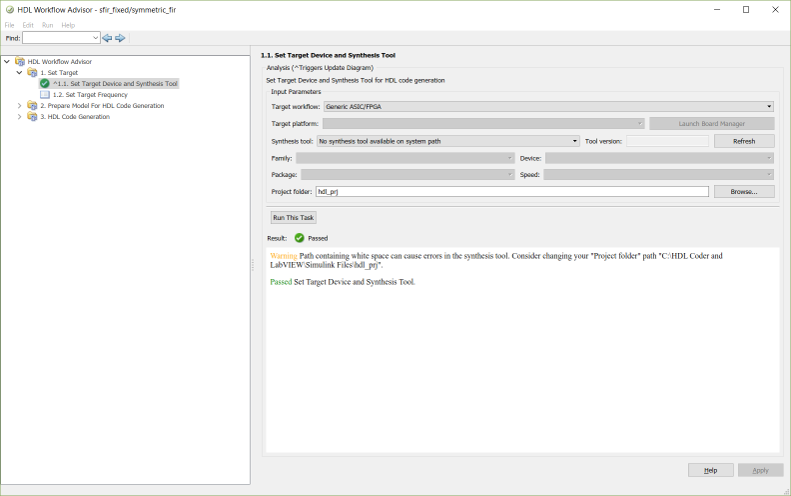The height and width of the screenshot is (496, 791).
Task: Click the find previous (left arrow) icon
Action: coord(107,38)
